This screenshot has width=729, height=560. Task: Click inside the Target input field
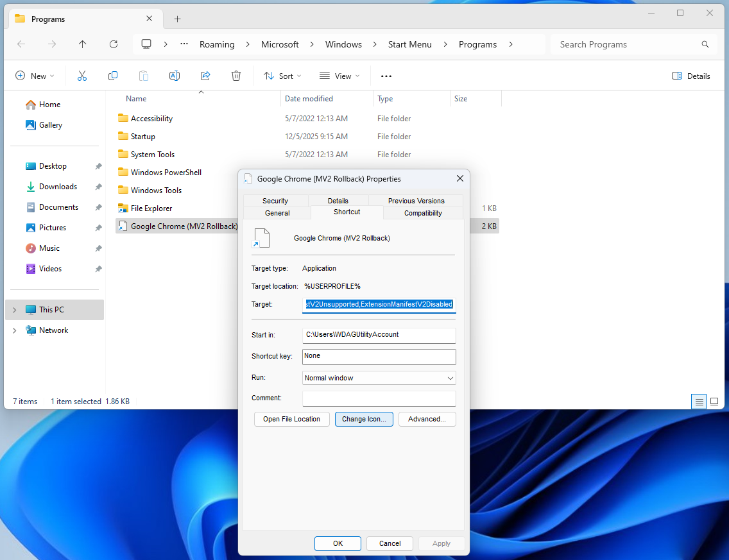pos(379,304)
